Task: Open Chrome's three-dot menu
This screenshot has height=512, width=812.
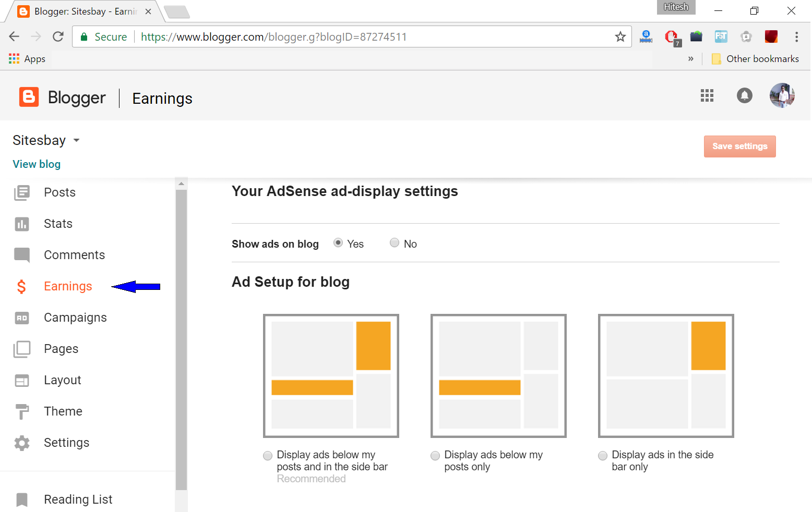Action: click(796, 36)
